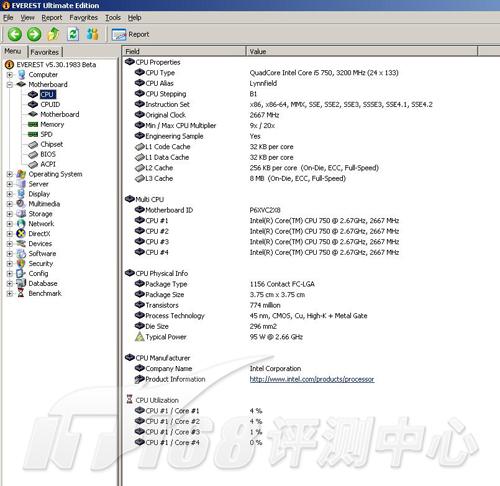Open the Report menu

coord(52,17)
